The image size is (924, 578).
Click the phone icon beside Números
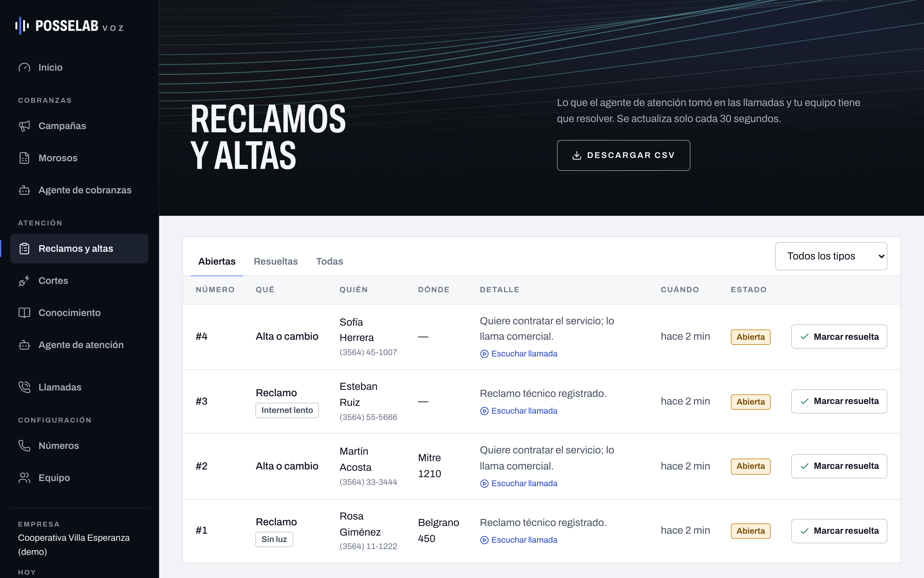coord(24,446)
